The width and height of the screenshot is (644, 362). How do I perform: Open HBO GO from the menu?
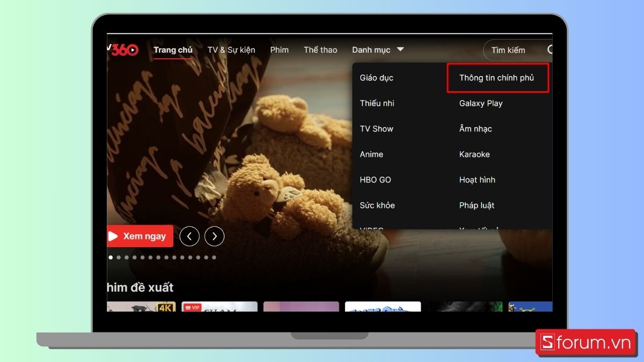click(x=376, y=180)
